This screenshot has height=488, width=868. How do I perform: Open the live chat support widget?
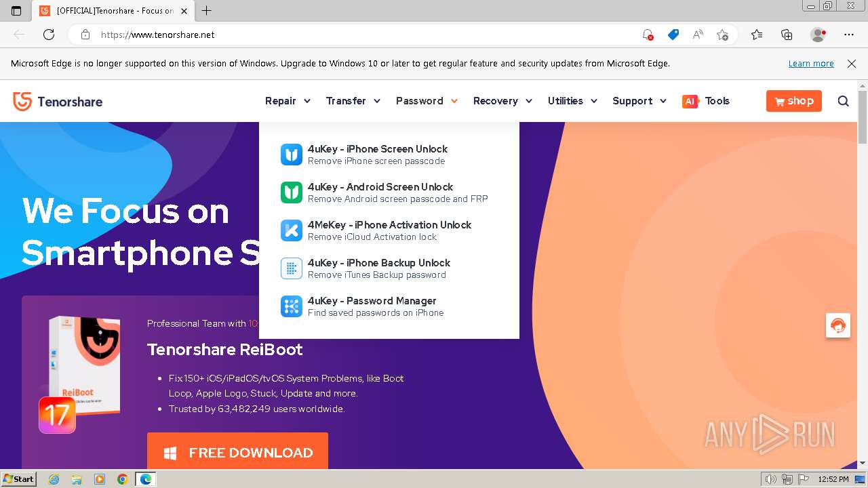(838, 325)
